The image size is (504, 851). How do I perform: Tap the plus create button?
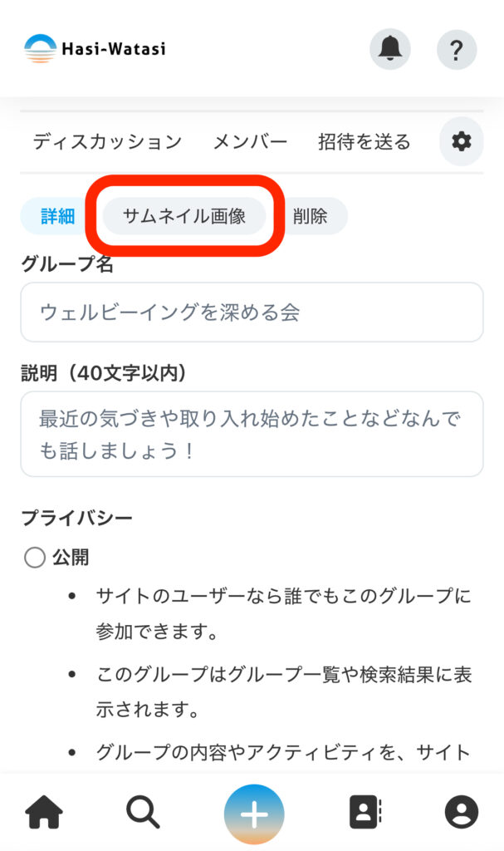point(253,814)
